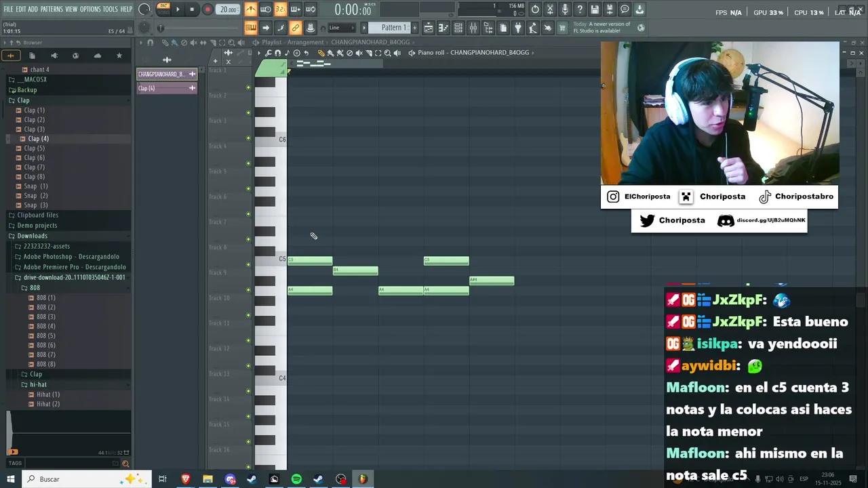The height and width of the screenshot is (488, 868).
Task: Click the Spotify taskbar icon
Action: point(296,479)
